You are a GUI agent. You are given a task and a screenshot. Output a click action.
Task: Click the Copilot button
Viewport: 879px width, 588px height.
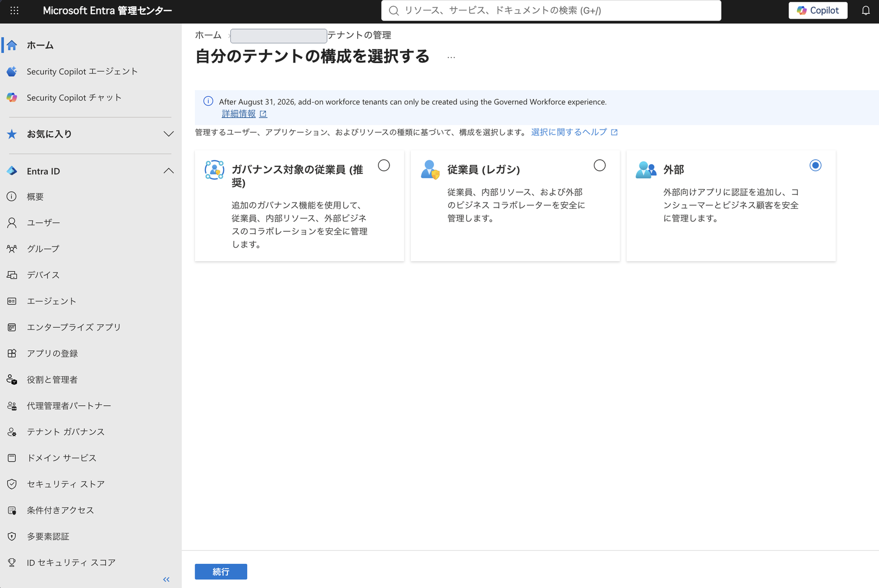point(818,10)
